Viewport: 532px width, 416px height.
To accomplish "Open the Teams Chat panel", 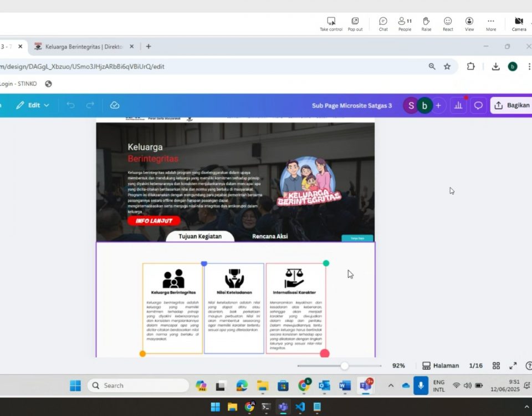I will pyautogui.click(x=383, y=24).
